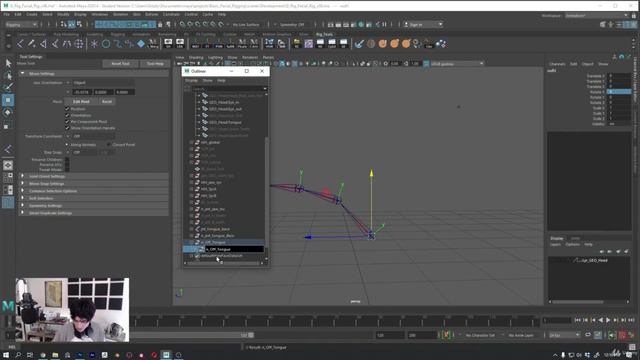Click the Edit Pivot button
The height and width of the screenshot is (360, 640).
point(81,101)
